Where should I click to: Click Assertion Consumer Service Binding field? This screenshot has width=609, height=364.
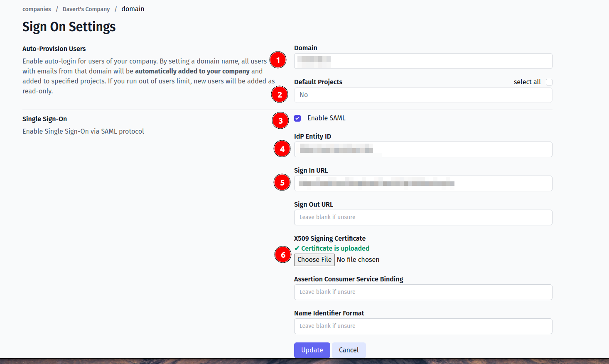coord(423,292)
